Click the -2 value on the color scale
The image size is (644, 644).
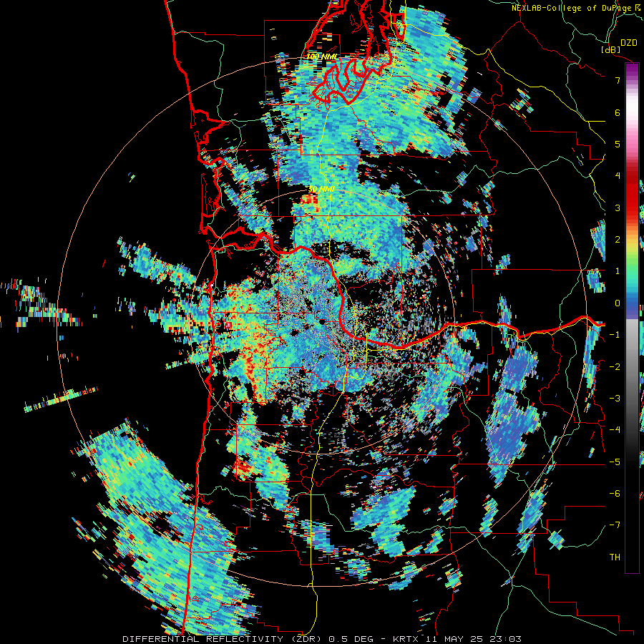615,366
